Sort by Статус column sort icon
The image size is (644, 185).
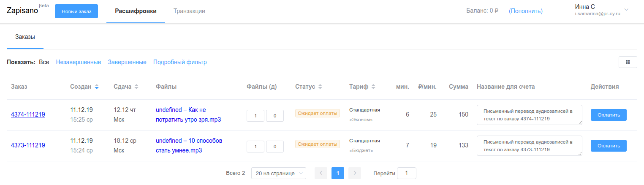coord(320,87)
